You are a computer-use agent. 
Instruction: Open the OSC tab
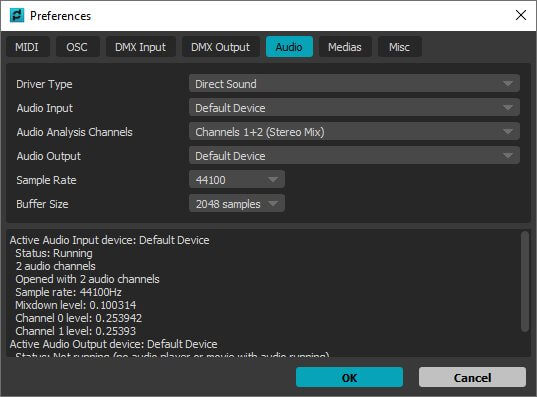point(77,47)
